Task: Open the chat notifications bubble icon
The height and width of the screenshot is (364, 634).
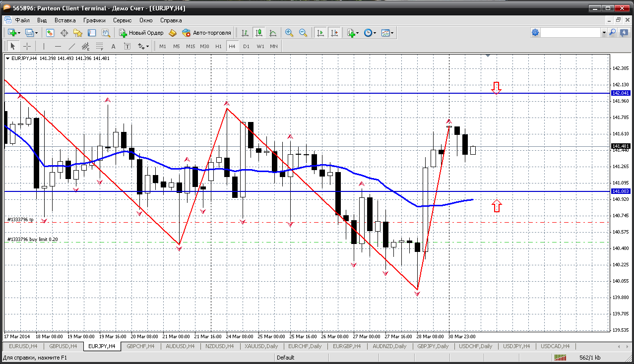Action: coord(623,32)
